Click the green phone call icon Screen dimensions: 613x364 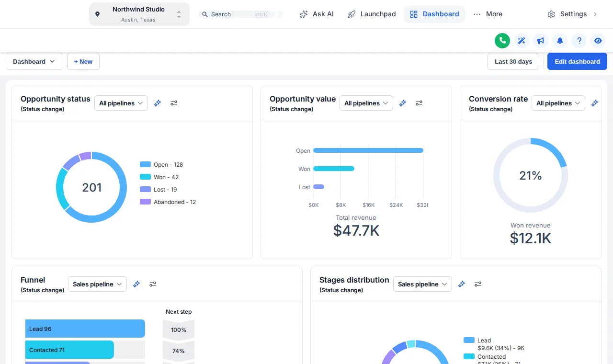(x=502, y=41)
